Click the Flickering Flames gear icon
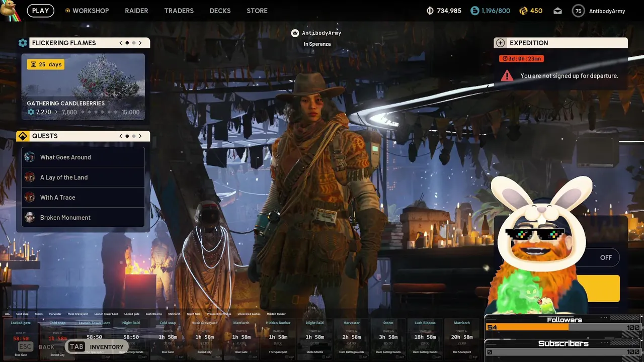The height and width of the screenshot is (362, 644). tap(23, 43)
